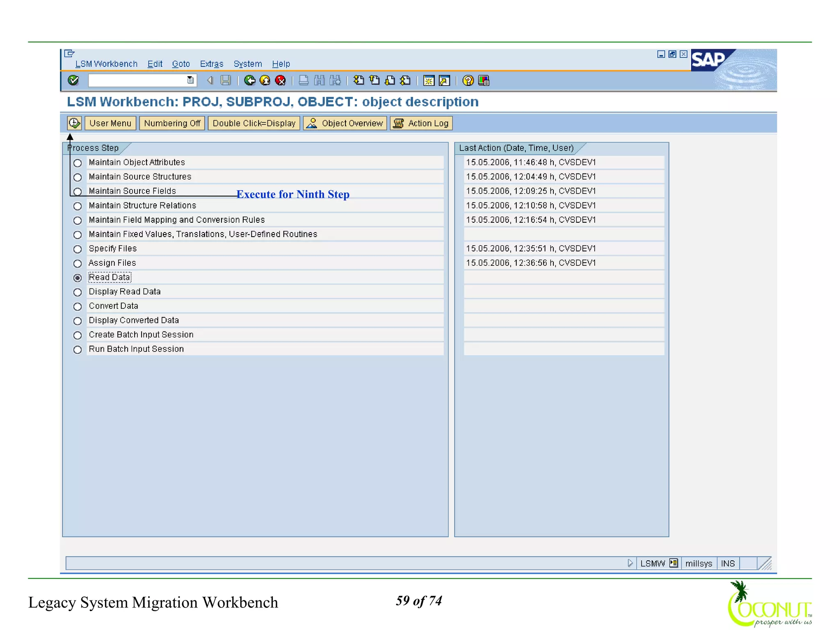Open the window menu icon at top-left
840x630 pixels.
point(69,53)
